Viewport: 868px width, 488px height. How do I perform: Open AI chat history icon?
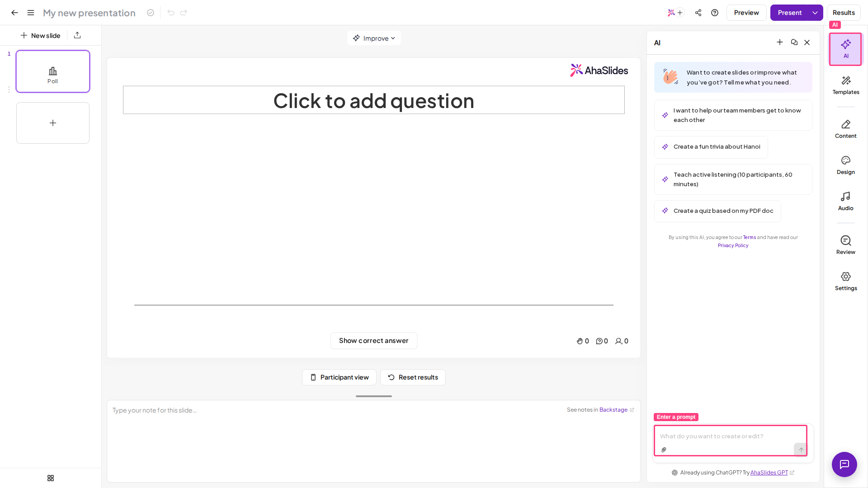click(x=794, y=42)
